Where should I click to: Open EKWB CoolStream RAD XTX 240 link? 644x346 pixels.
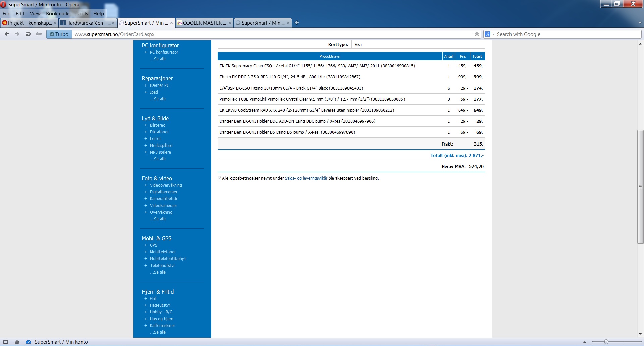point(307,110)
